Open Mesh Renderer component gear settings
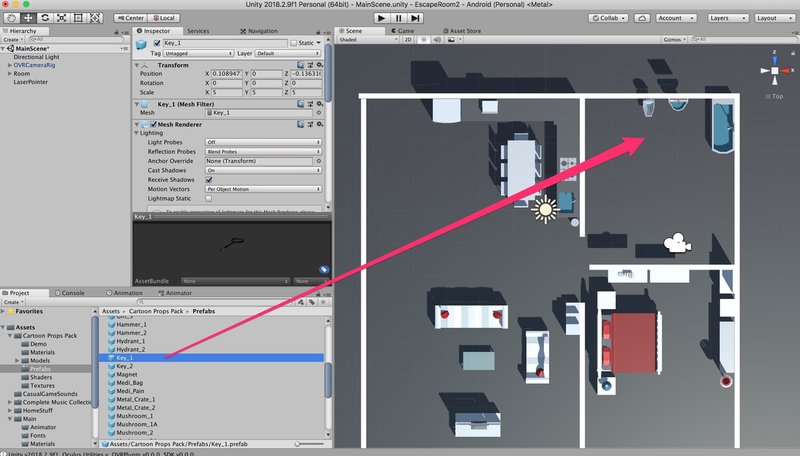 click(x=319, y=124)
